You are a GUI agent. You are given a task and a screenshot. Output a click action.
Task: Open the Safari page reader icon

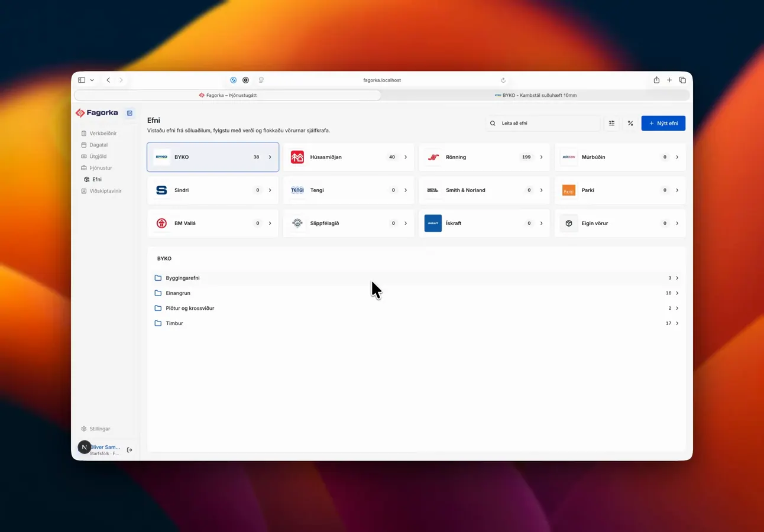(x=261, y=80)
